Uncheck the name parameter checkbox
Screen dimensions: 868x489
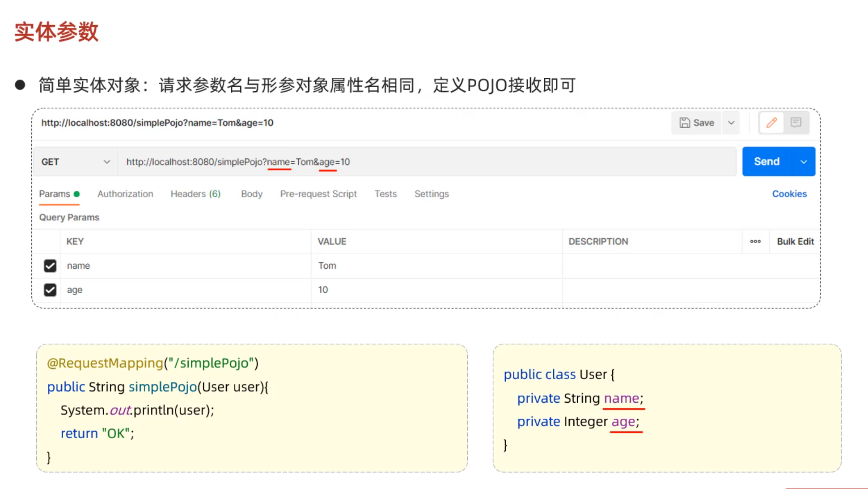pos(50,266)
